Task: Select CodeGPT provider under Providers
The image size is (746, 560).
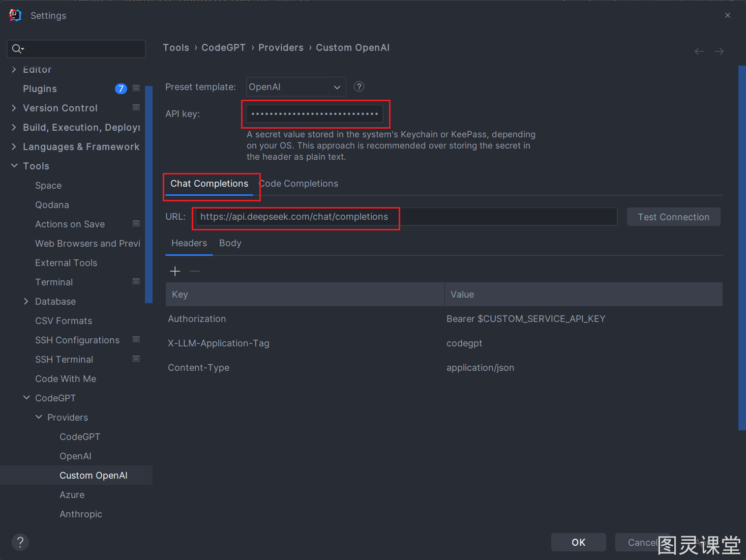Action: coord(80,437)
